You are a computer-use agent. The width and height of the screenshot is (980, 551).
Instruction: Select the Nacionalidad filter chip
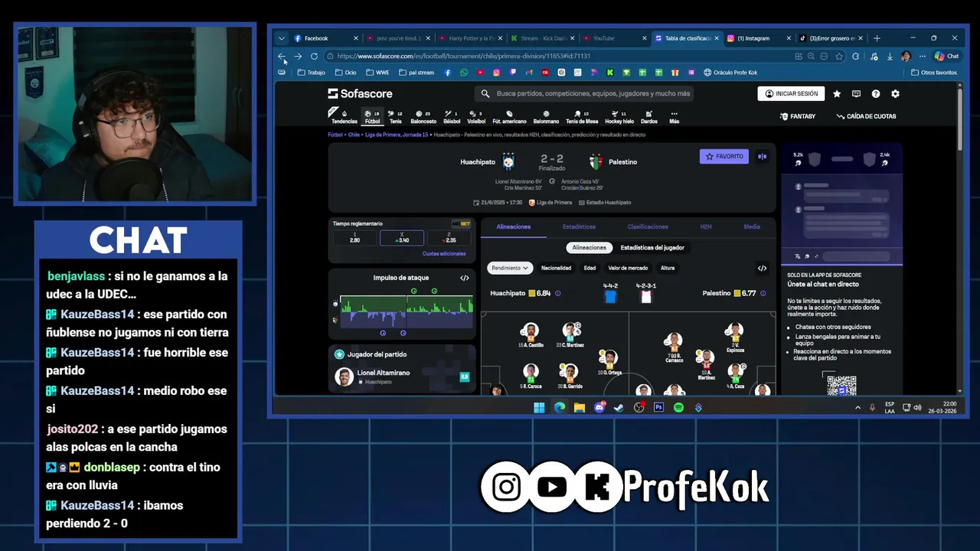pyautogui.click(x=556, y=268)
